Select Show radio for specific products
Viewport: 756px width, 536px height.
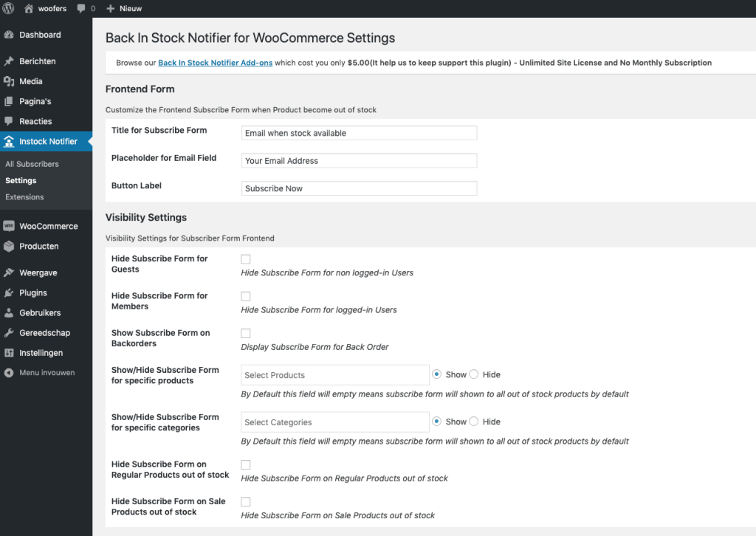[x=437, y=374]
